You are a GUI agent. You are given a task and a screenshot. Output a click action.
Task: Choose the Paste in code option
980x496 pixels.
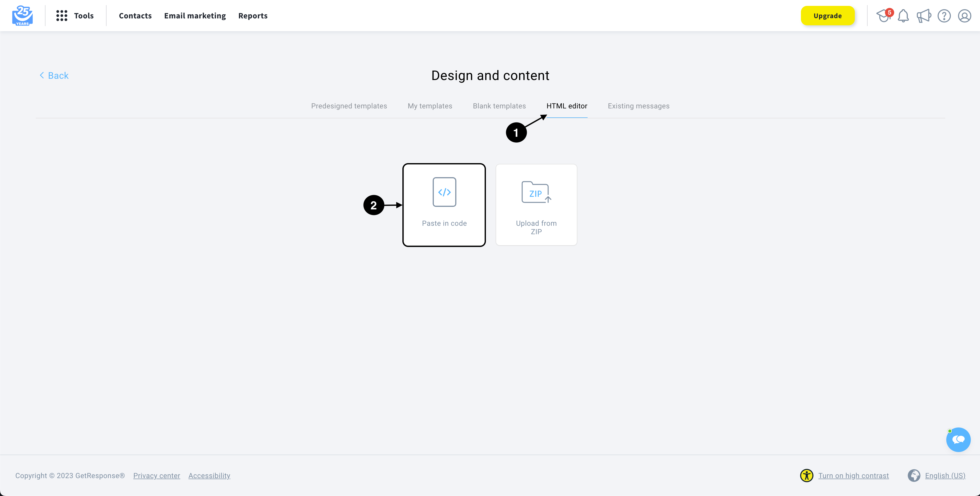point(444,205)
